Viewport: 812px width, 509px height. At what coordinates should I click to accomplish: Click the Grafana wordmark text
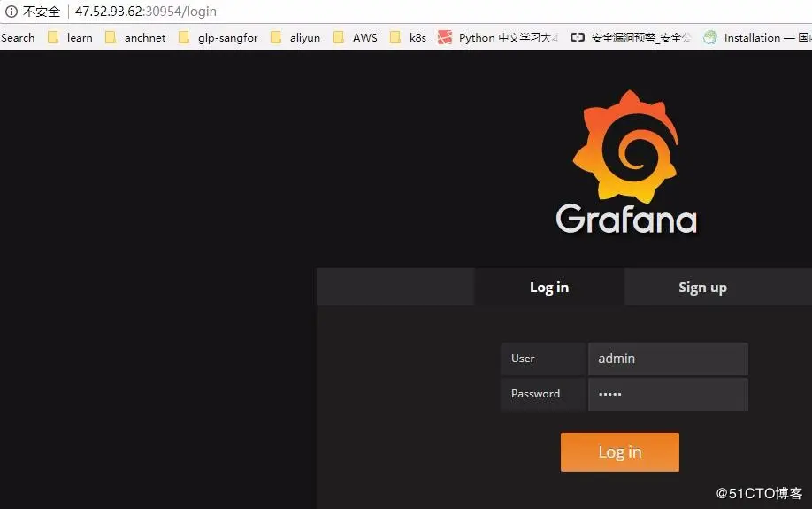coord(626,220)
